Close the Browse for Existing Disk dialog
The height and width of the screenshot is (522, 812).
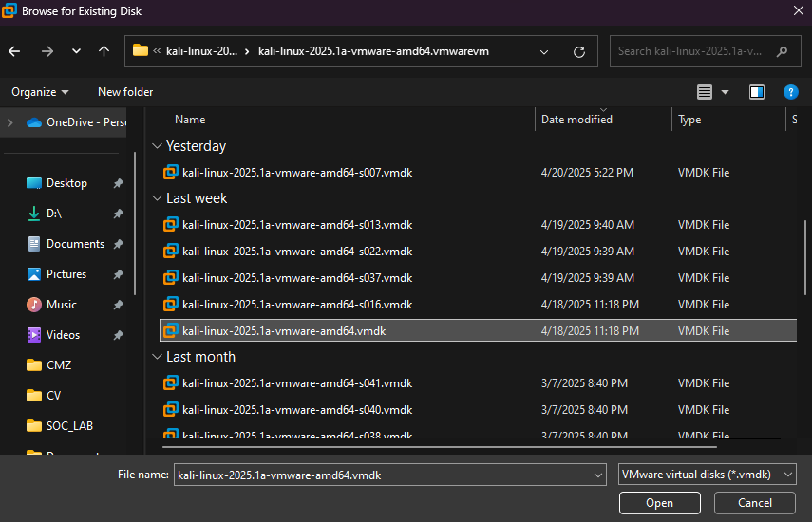coord(799,10)
